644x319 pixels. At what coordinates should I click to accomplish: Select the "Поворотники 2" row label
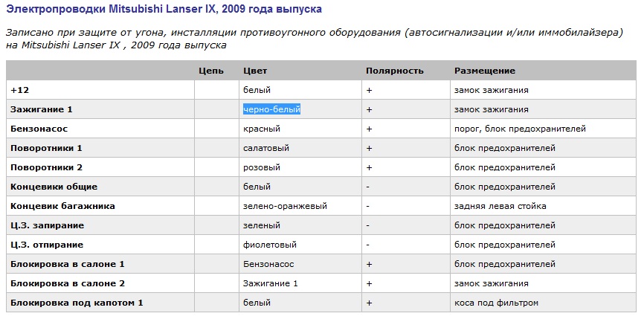46,167
